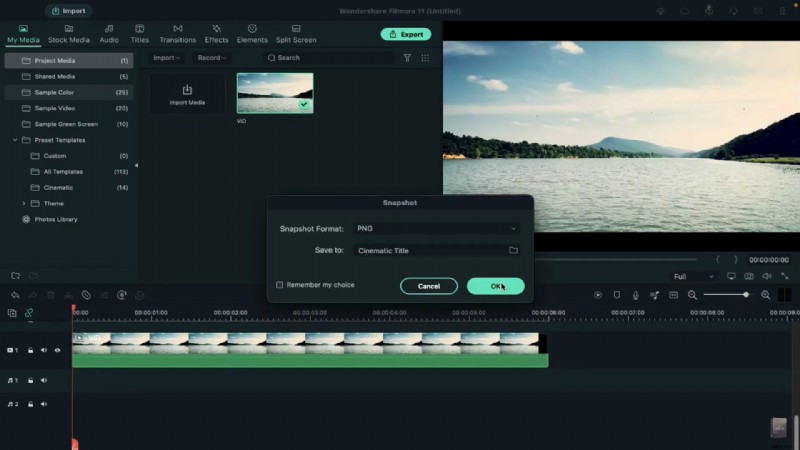Open the Transitions tab
Viewport: 800px width, 450px height.
click(x=178, y=34)
